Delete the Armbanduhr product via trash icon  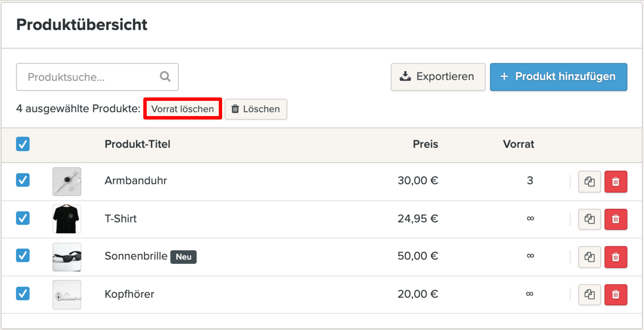(x=616, y=182)
